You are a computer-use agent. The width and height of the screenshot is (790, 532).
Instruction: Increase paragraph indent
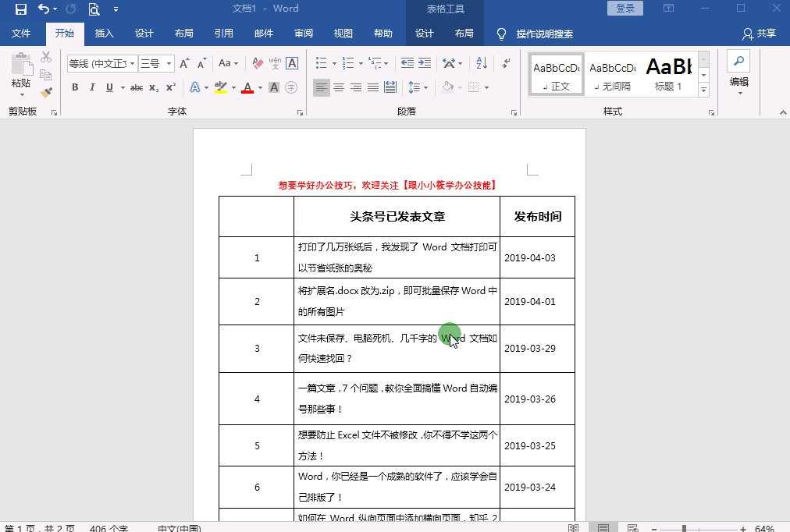pyautogui.click(x=425, y=63)
